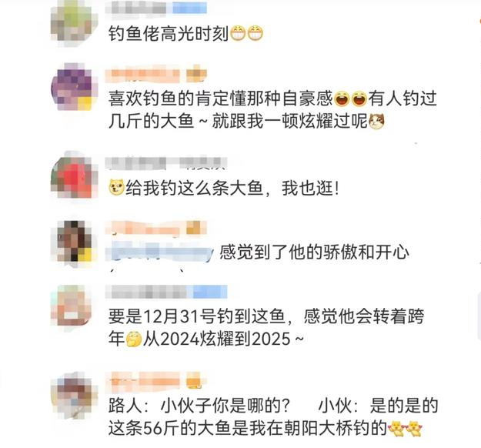Click the cat emoji after '炫耀过呢'
Image resolution: width=481 pixels, height=448 pixels.
(376, 121)
